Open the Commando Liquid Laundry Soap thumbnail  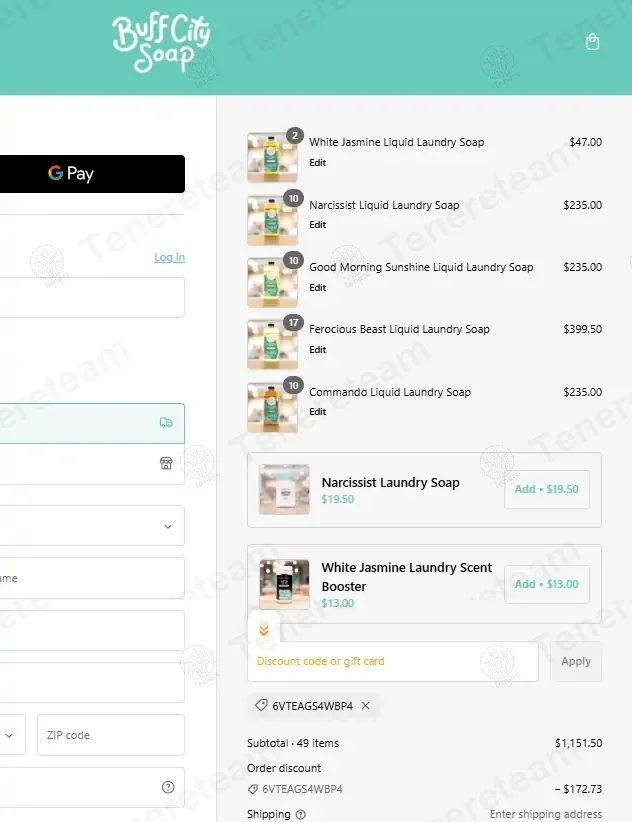(x=273, y=407)
